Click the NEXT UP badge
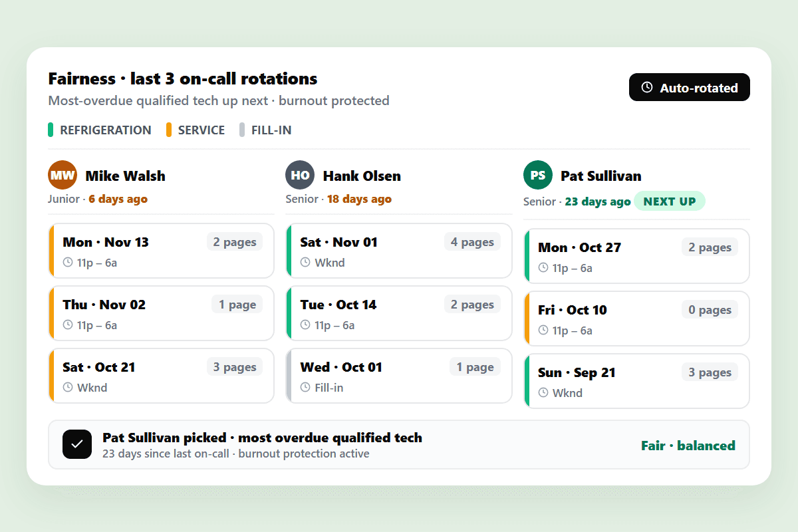 [670, 201]
